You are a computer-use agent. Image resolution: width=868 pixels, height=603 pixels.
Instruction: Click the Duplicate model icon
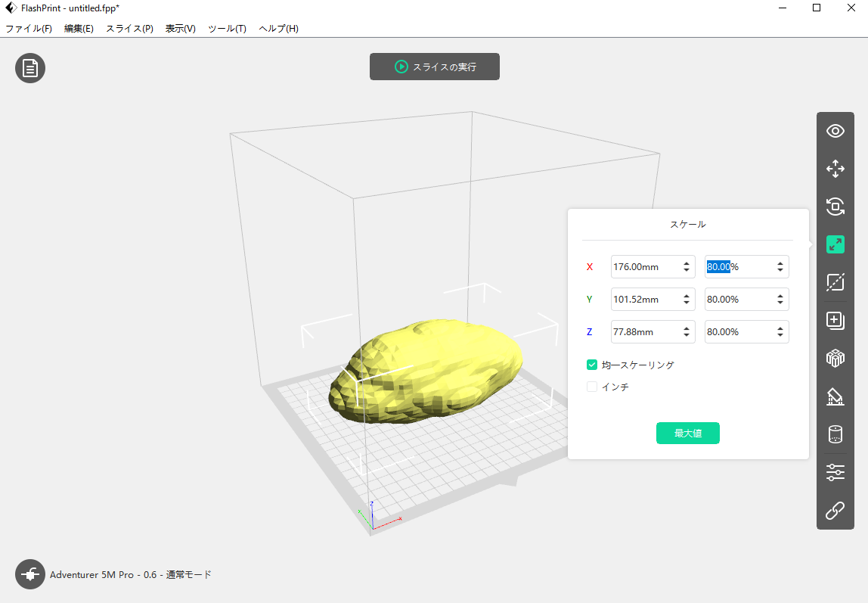click(x=835, y=321)
